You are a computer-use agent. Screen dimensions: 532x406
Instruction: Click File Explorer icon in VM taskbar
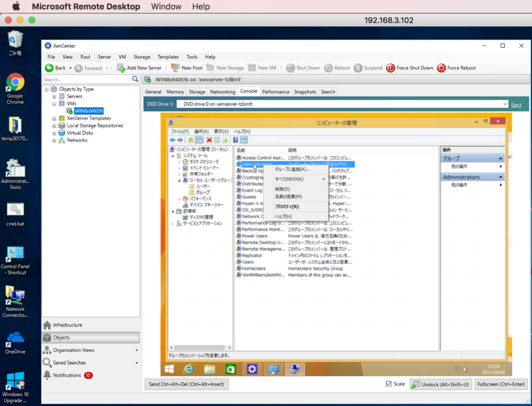pyautogui.click(x=210, y=369)
